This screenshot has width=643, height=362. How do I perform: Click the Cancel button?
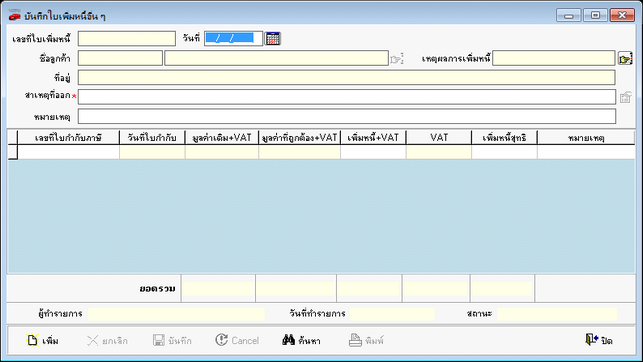(x=237, y=340)
